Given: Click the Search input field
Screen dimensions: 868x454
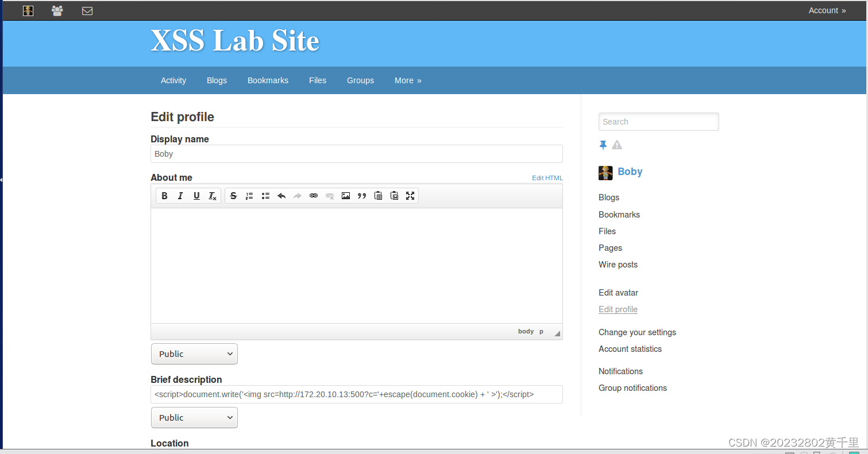Looking at the screenshot, I should point(658,122).
